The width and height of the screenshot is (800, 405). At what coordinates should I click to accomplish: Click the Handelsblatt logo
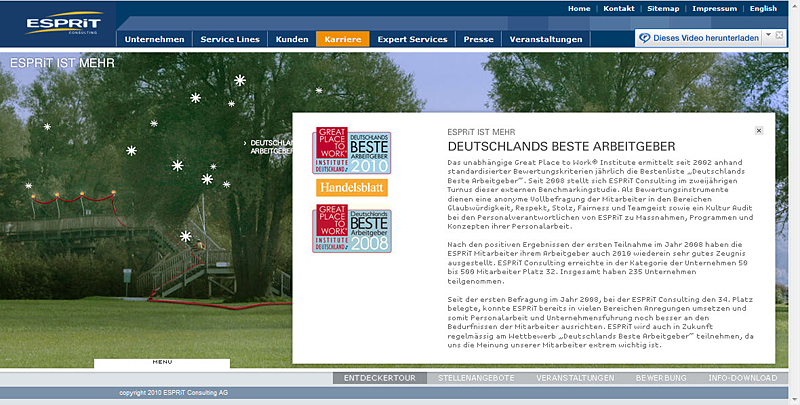pyautogui.click(x=352, y=187)
